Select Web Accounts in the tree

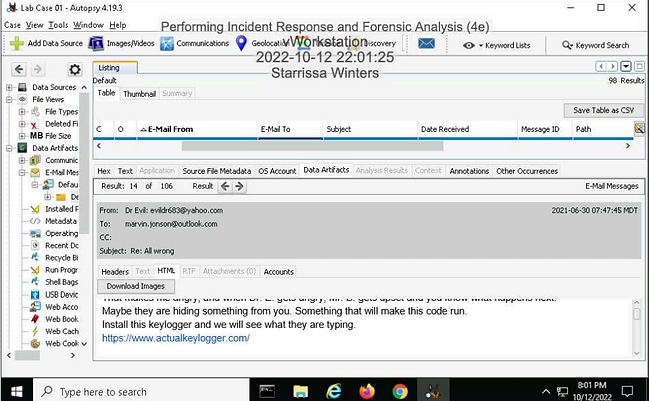pyautogui.click(x=61, y=307)
